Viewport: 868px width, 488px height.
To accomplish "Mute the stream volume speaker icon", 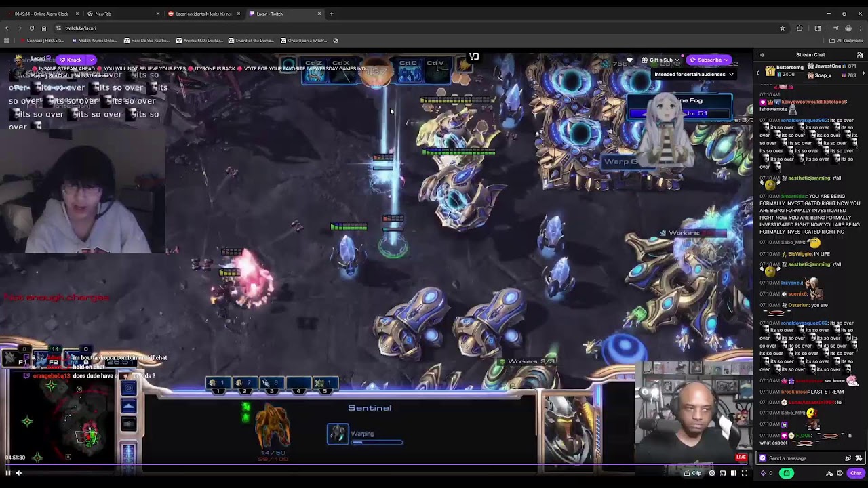I will (x=19, y=473).
